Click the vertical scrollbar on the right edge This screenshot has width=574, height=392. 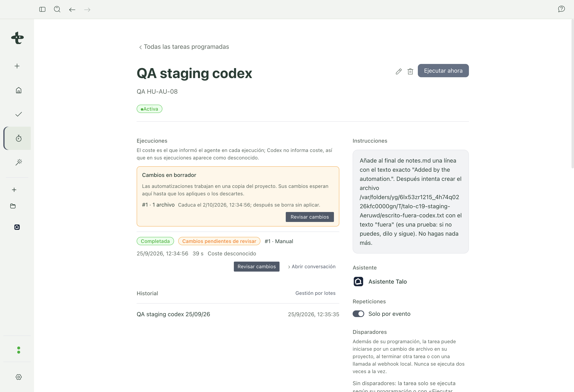tap(572, 94)
